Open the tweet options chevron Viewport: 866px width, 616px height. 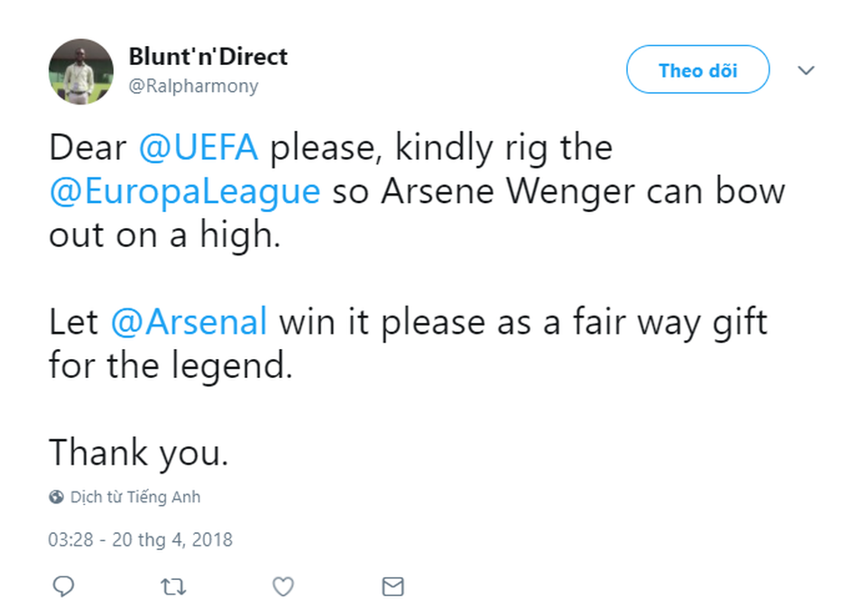pyautogui.click(x=806, y=70)
